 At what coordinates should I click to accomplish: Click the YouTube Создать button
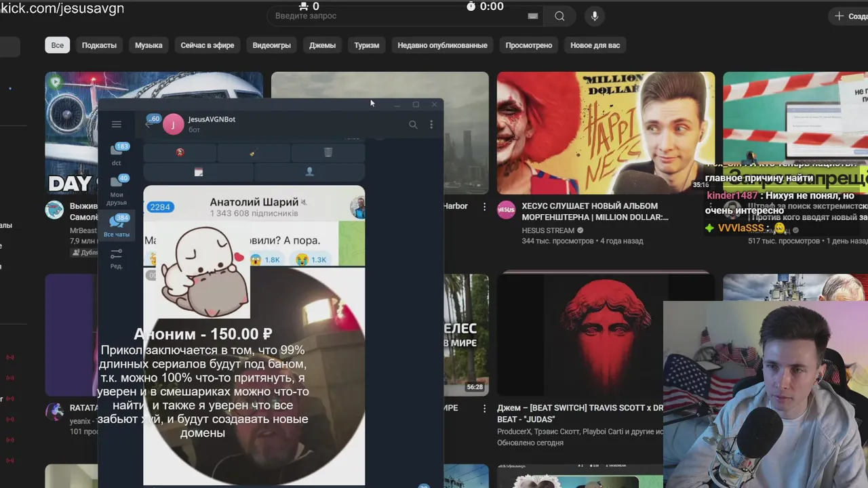click(x=849, y=16)
